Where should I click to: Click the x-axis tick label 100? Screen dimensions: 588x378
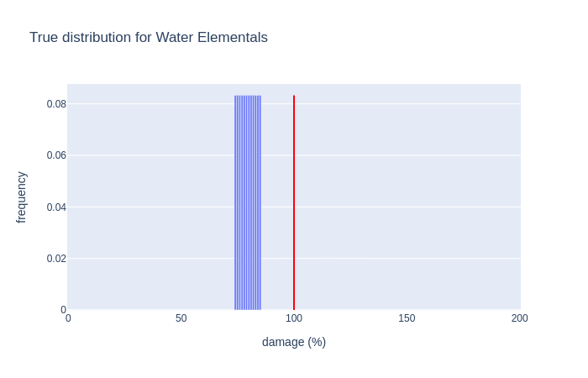tap(294, 318)
